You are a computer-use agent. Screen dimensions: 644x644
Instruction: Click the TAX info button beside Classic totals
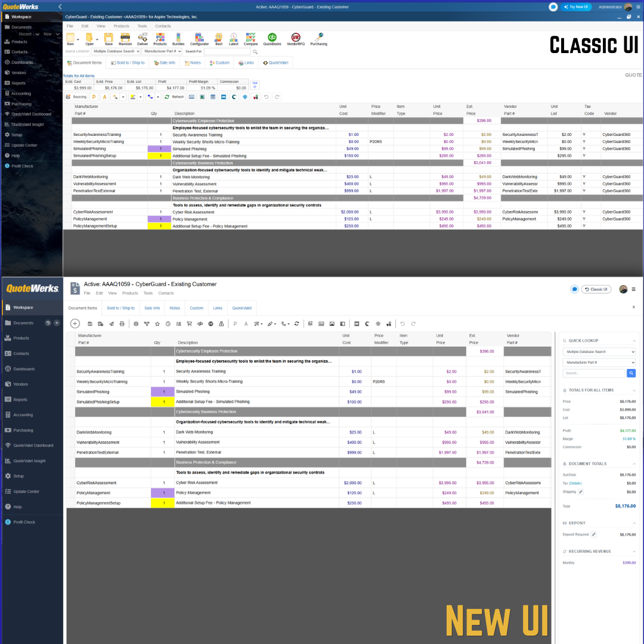255,85
